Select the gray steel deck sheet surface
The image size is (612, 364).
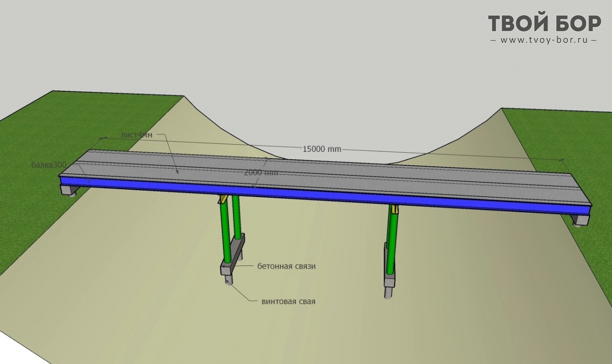point(357,176)
